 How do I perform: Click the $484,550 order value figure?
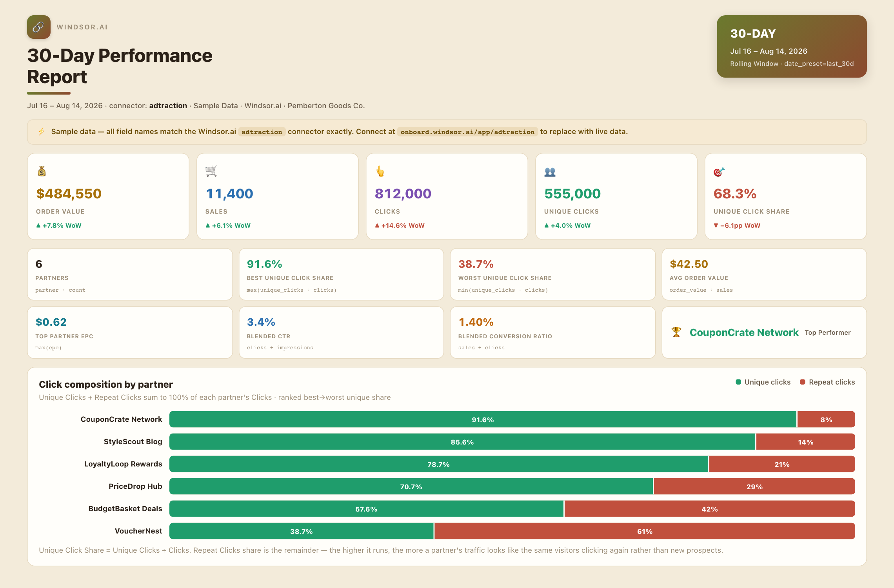pyautogui.click(x=69, y=194)
